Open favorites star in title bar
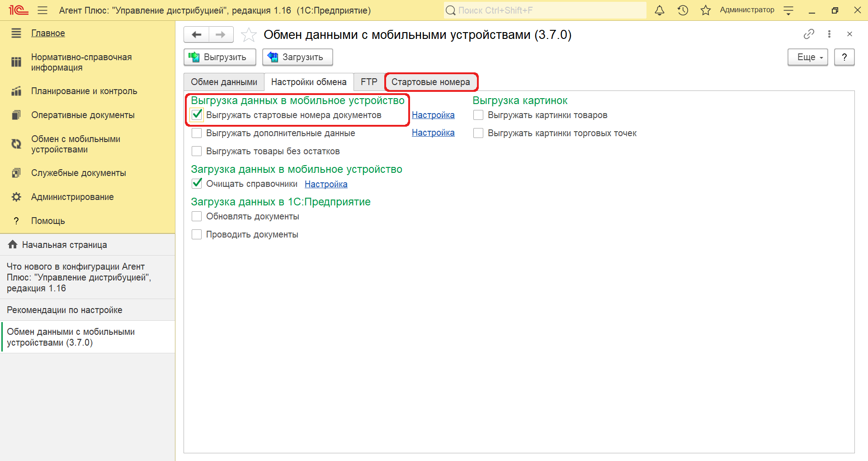This screenshot has height=461, width=868. pos(706,10)
